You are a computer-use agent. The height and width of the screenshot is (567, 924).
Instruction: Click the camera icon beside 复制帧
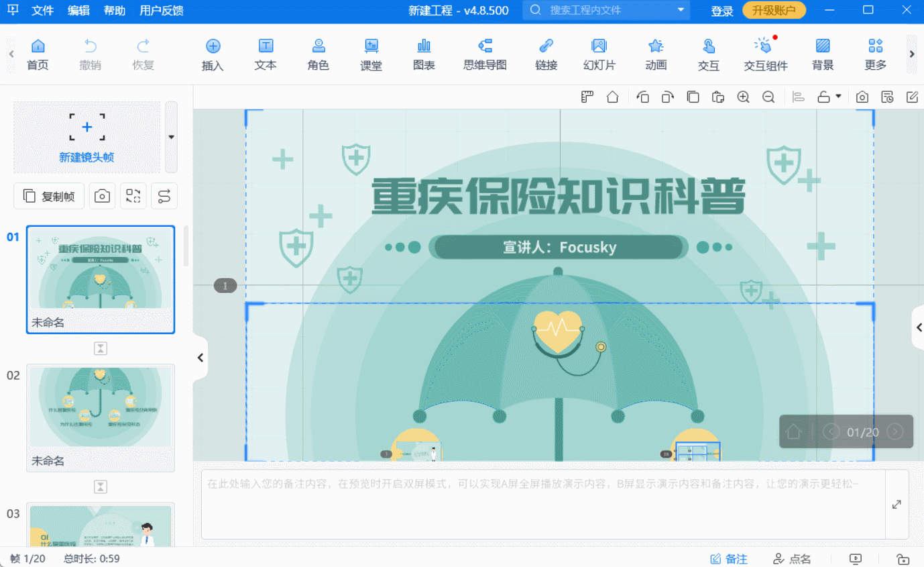[x=102, y=196]
